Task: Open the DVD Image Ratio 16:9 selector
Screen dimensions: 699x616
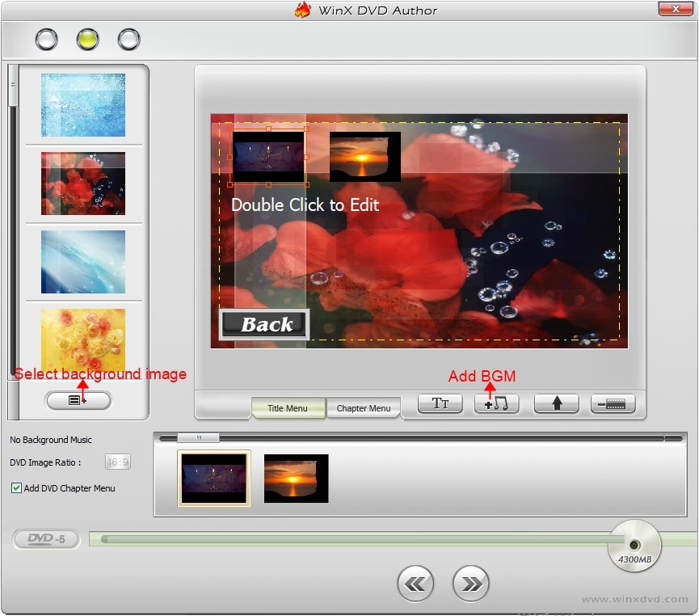Action: tap(118, 462)
